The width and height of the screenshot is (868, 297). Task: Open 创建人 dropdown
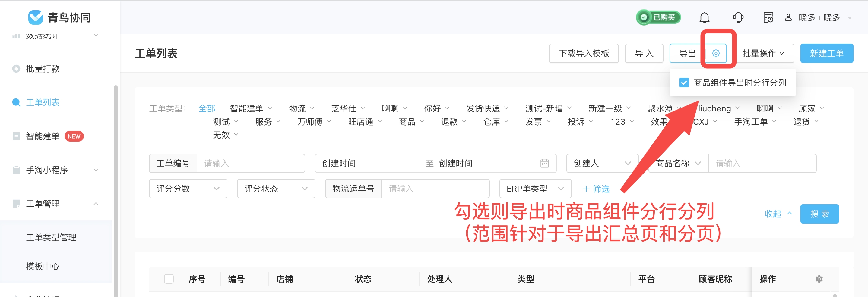click(x=602, y=163)
